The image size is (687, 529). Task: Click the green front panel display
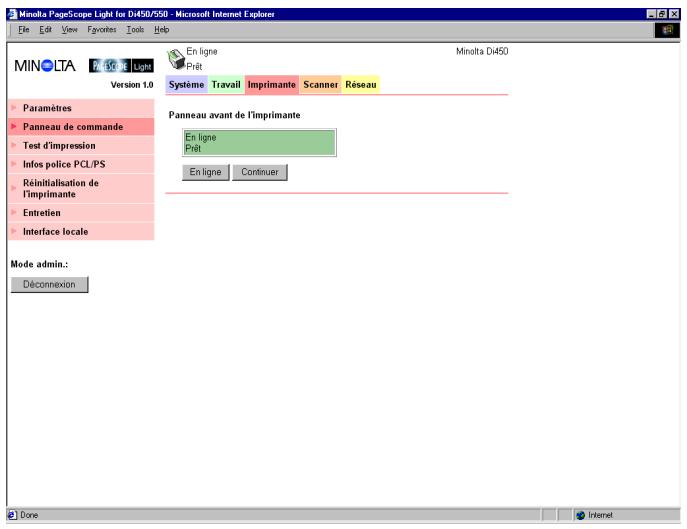tap(259, 142)
